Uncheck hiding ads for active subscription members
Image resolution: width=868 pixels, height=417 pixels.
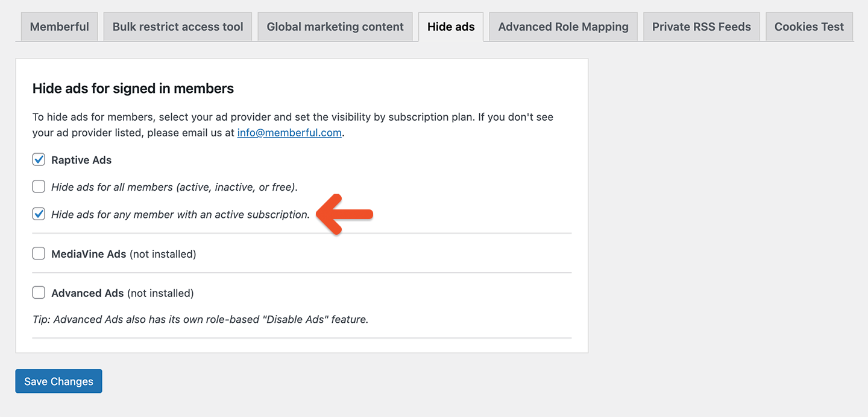(x=39, y=214)
